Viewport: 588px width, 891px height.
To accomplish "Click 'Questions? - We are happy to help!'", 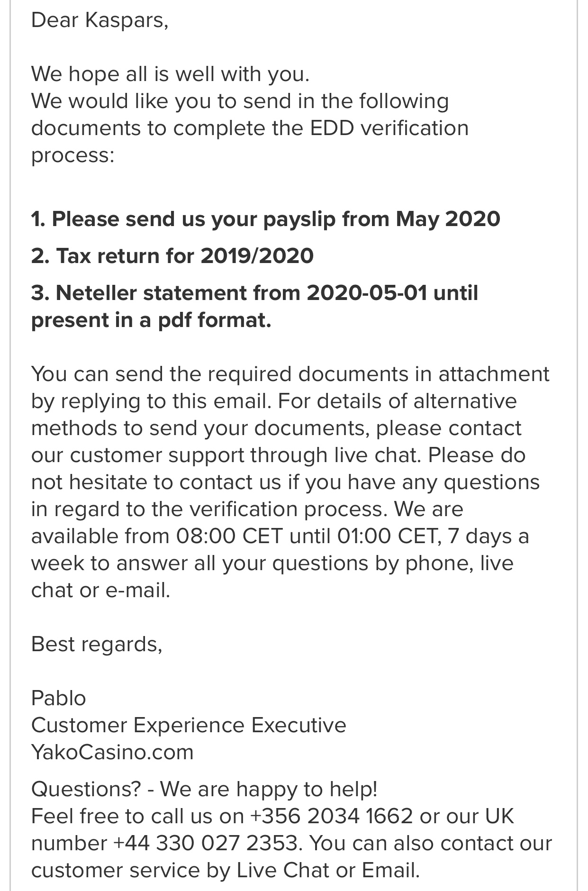I will click(x=204, y=789).
